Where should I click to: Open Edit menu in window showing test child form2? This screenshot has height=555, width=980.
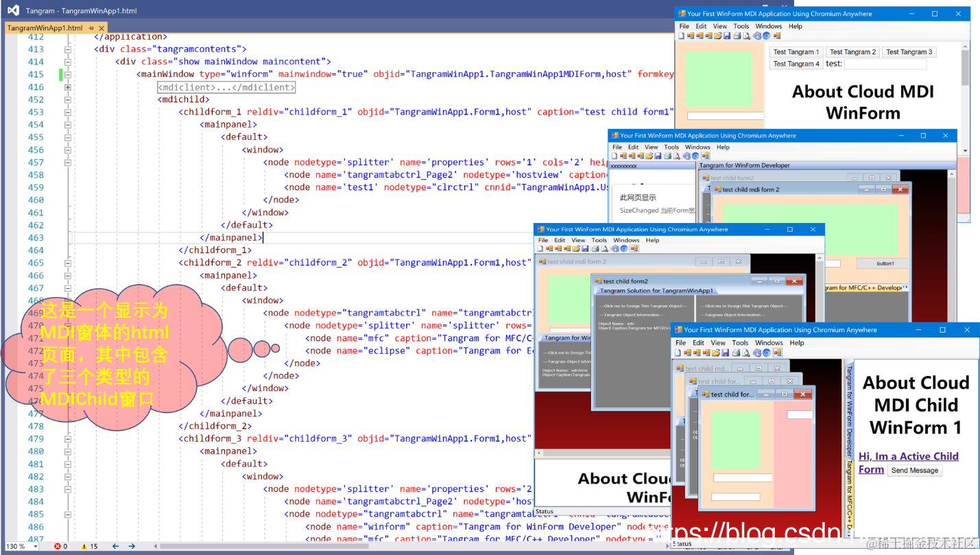[560, 240]
